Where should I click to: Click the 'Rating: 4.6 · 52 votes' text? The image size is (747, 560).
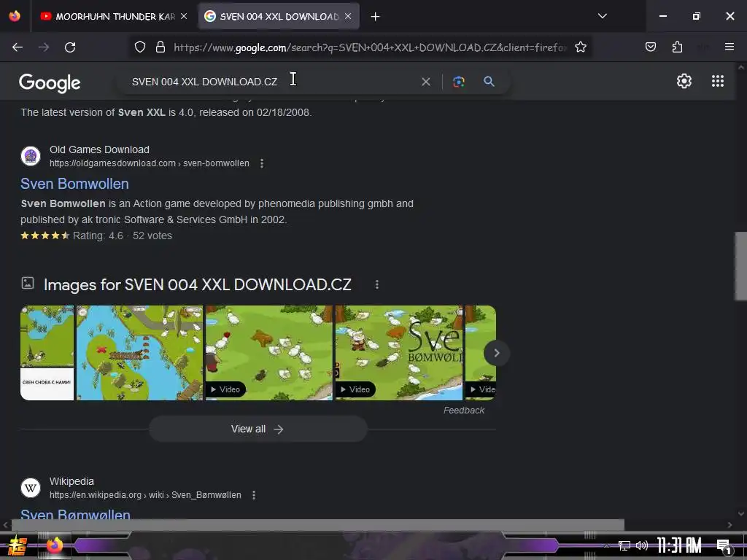[123, 236]
